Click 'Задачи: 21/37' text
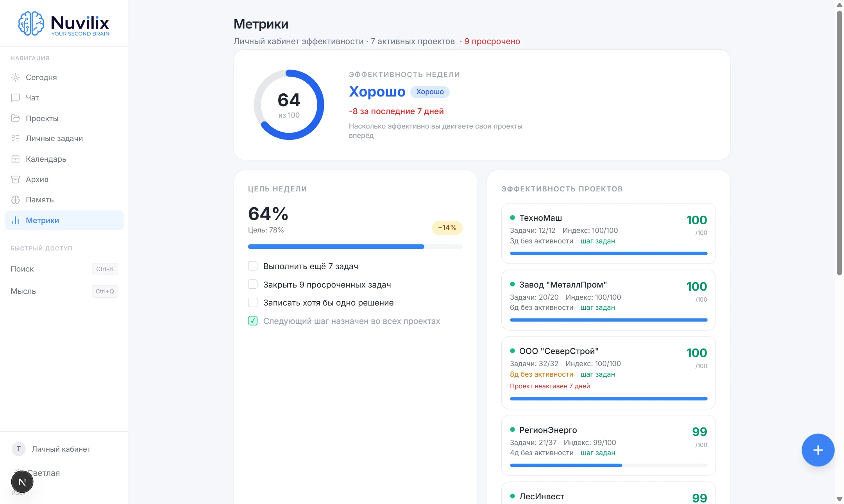 coord(533,442)
